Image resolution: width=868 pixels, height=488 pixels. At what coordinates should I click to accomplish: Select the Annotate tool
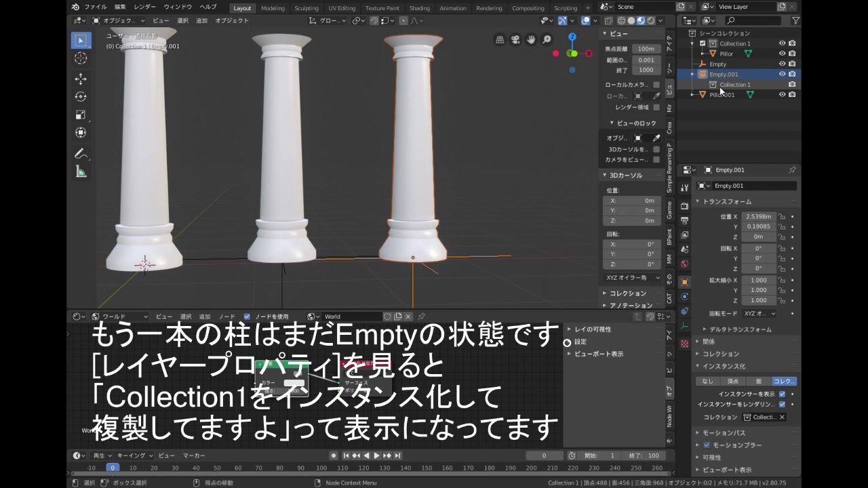[x=81, y=154]
